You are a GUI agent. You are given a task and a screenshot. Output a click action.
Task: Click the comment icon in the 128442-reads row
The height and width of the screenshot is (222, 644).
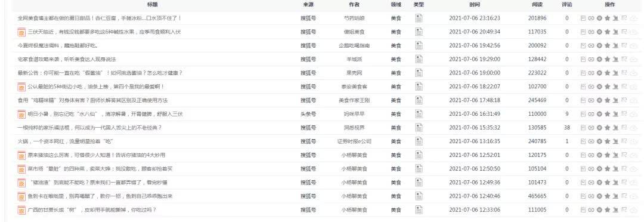624,59
